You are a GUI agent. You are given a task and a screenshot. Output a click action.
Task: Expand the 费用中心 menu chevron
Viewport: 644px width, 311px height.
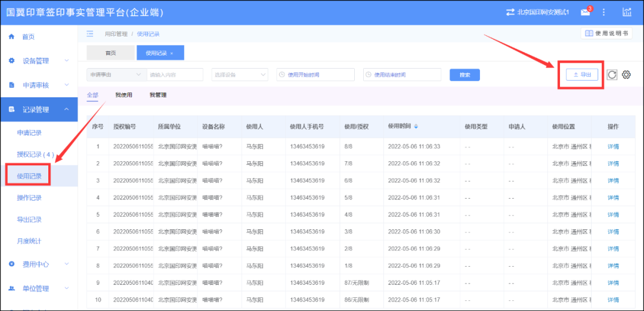click(67, 264)
